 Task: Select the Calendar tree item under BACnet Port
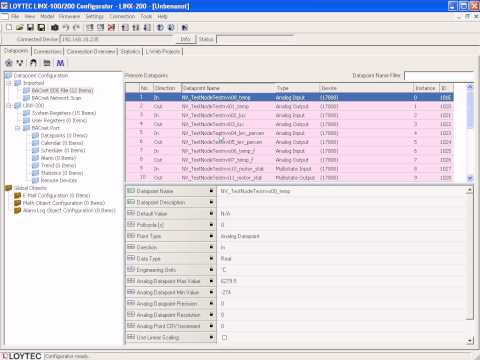coord(62,143)
